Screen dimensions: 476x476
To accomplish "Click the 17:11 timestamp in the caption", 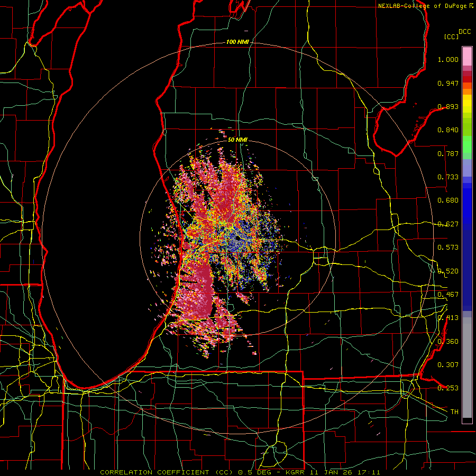I will pos(369,472).
